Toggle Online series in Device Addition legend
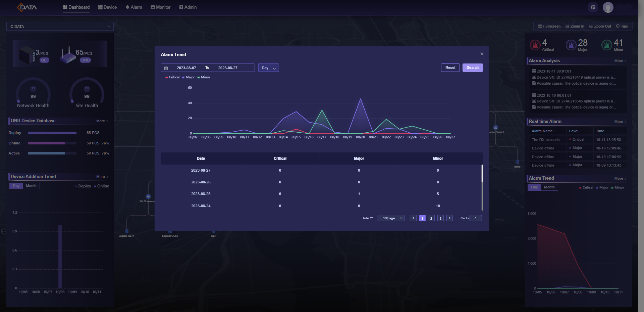This screenshot has height=312, width=644. click(x=102, y=186)
